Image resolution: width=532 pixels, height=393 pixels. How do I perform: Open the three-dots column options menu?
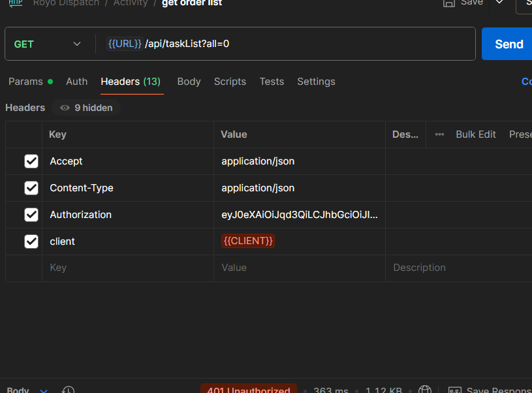coord(439,134)
